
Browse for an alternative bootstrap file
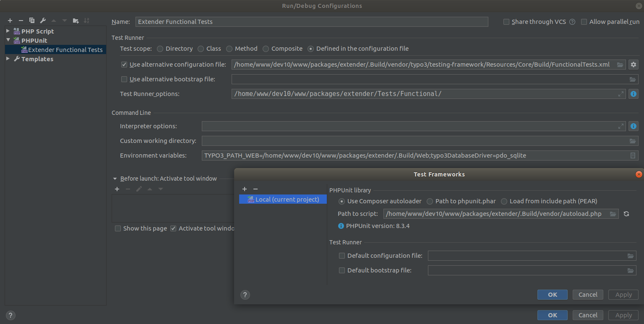tap(633, 79)
